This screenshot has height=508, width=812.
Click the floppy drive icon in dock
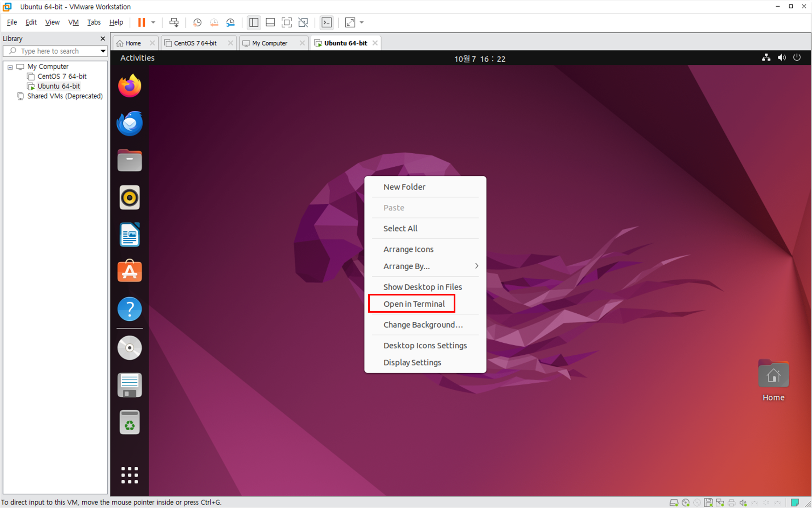point(130,385)
